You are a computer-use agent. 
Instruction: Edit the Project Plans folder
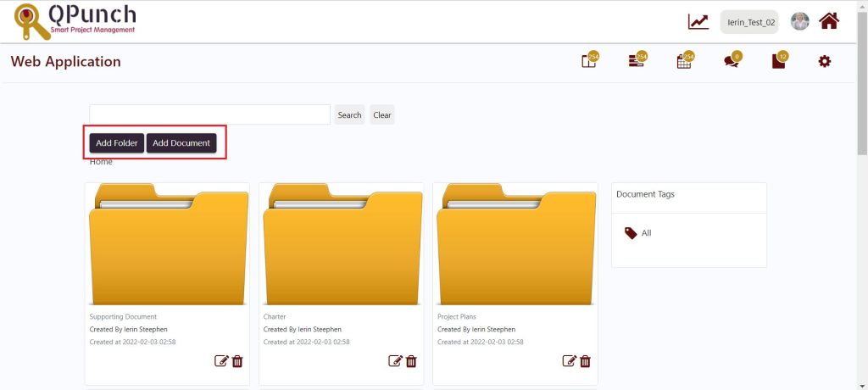tap(569, 361)
